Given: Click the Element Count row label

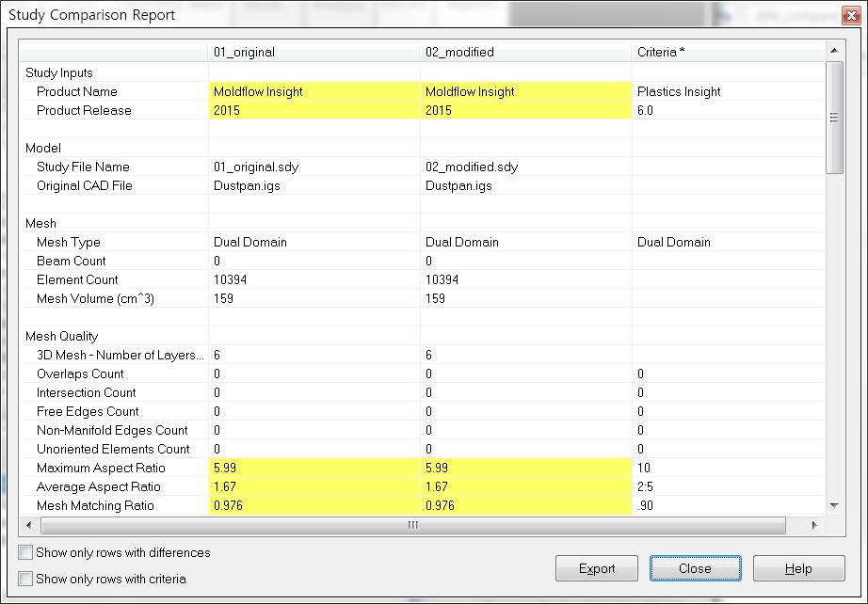Looking at the screenshot, I should click(77, 279).
